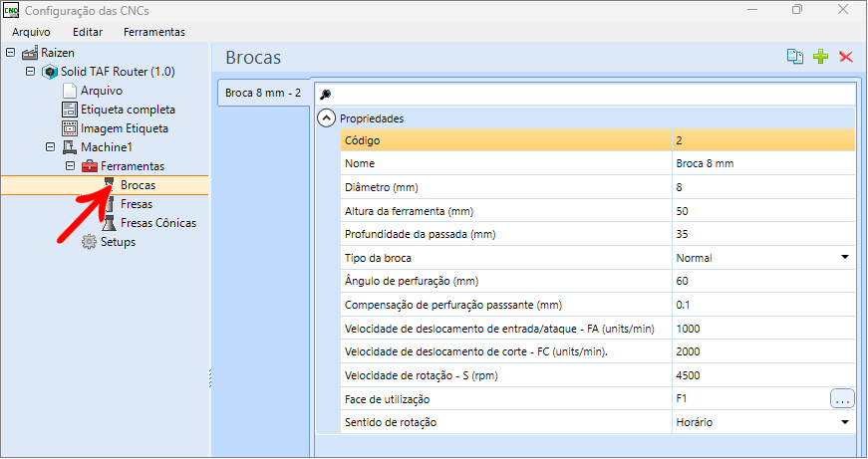The image size is (868, 459).
Task: Click the ellipsis button for Face de utilização
Action: point(842,398)
